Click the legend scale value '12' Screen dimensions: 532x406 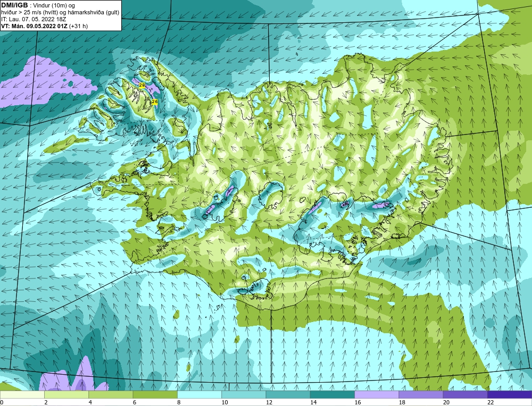[x=269, y=402]
